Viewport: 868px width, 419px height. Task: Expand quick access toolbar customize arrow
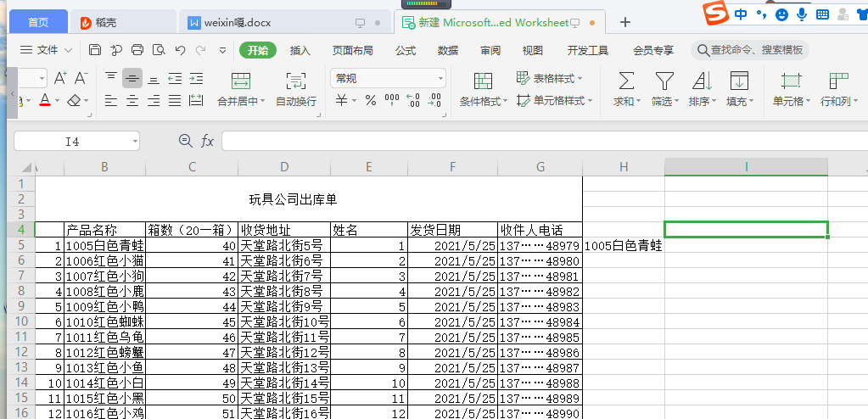[222, 50]
